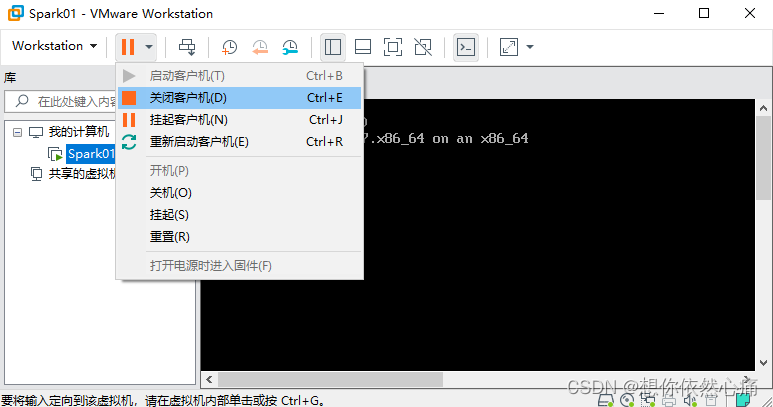The width and height of the screenshot is (773, 407).
Task: Select 我的计算机 in the library tree
Action: pyautogui.click(x=79, y=132)
